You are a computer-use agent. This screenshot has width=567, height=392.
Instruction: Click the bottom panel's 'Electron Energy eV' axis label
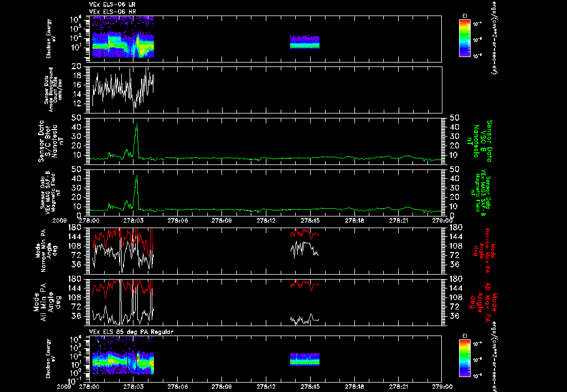(50, 359)
